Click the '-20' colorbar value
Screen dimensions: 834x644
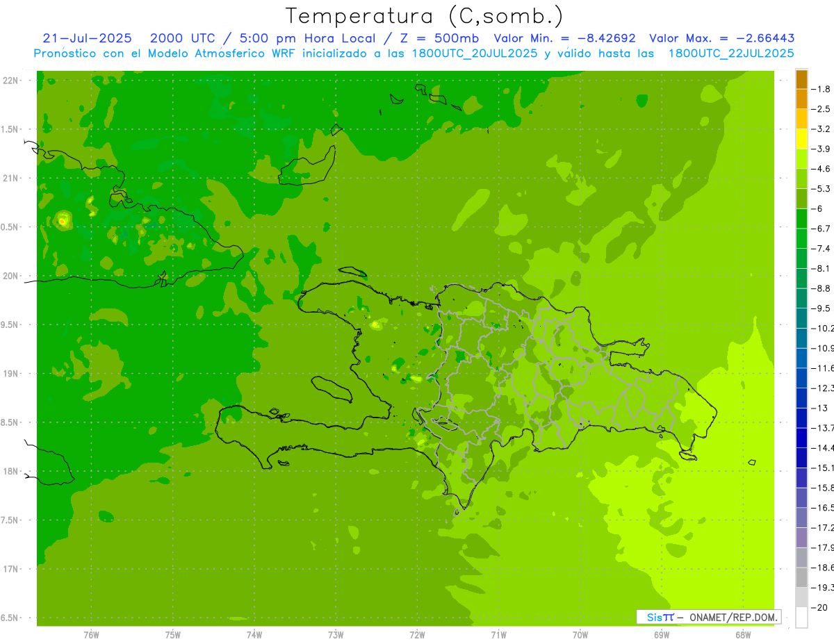tap(818, 608)
